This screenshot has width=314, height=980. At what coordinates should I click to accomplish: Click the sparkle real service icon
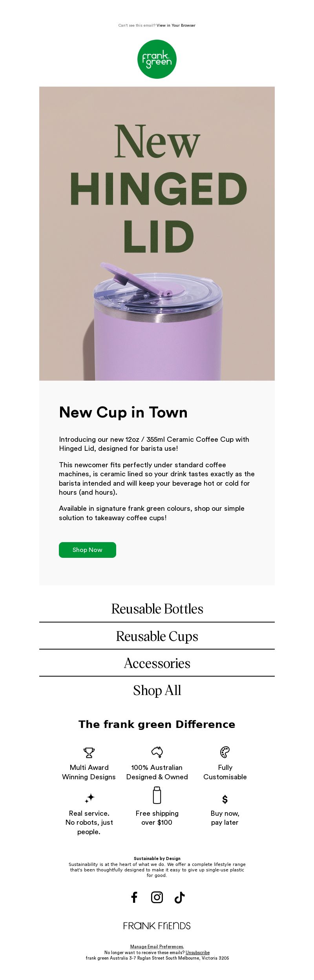click(90, 798)
